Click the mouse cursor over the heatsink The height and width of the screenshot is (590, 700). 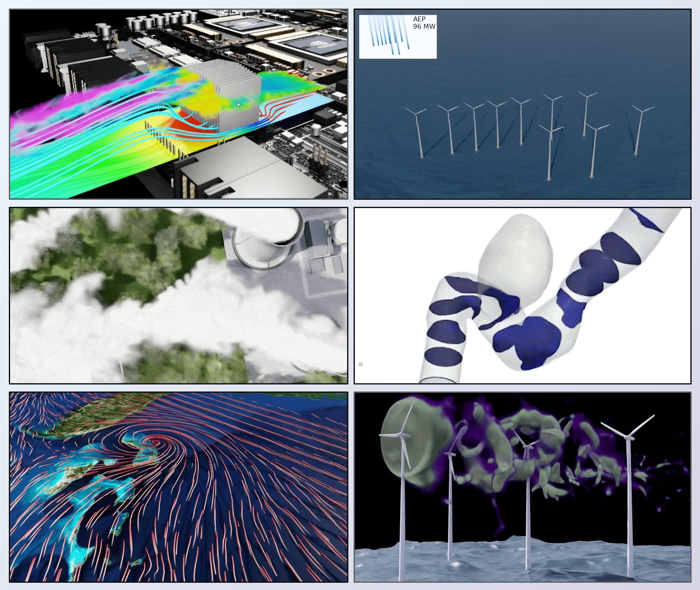(239, 105)
